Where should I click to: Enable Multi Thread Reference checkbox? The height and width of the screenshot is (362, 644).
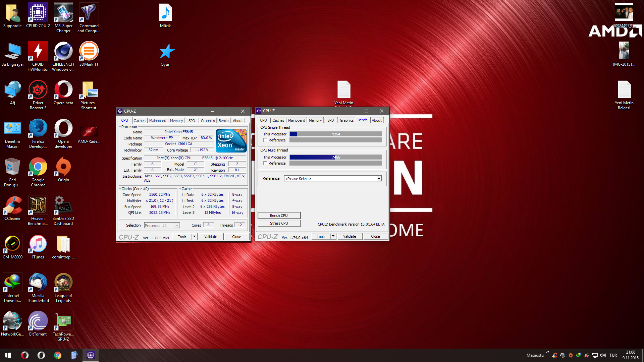pyautogui.click(x=265, y=163)
